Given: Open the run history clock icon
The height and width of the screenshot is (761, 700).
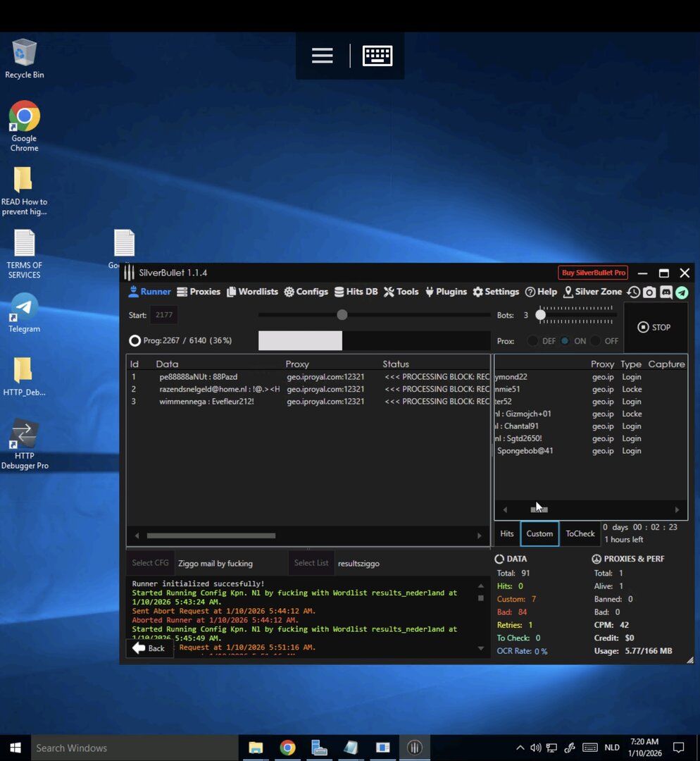Looking at the screenshot, I should [x=634, y=292].
